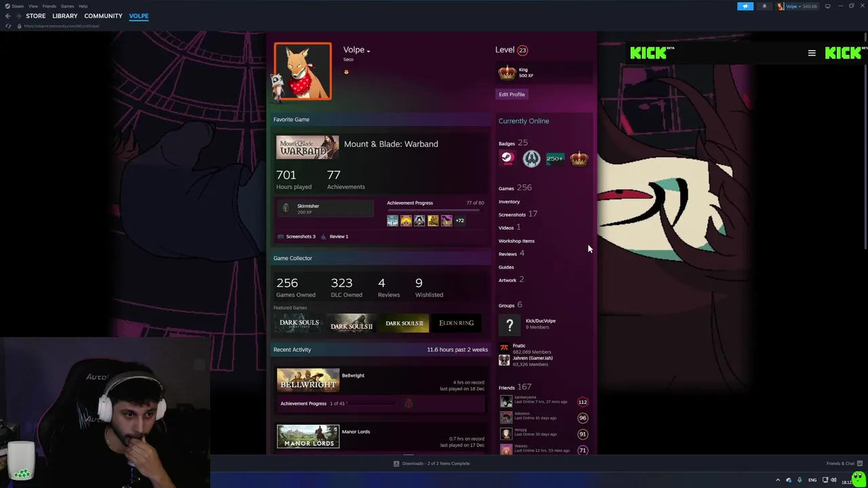Image resolution: width=868 pixels, height=488 pixels.
Task: Open the View menu
Action: click(x=33, y=6)
